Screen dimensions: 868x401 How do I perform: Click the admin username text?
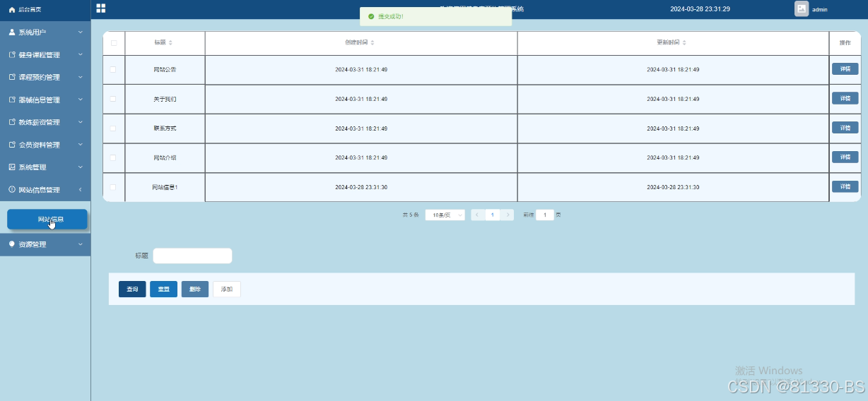click(820, 10)
